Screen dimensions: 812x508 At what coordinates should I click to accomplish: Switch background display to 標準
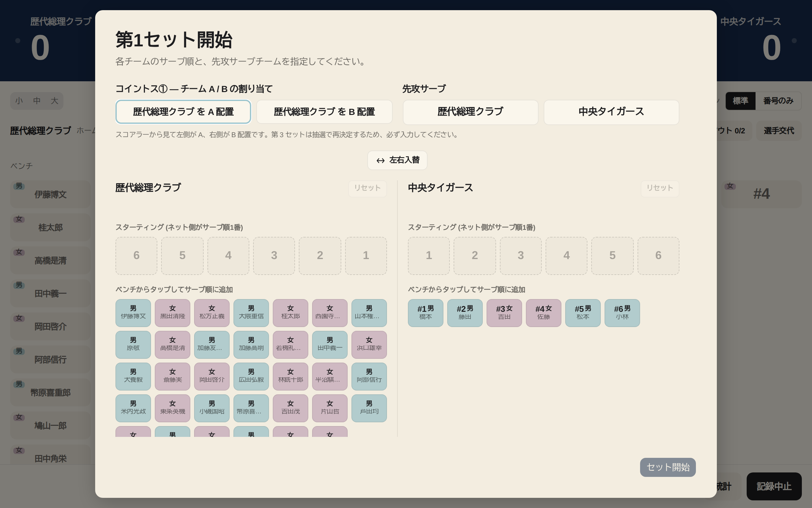tap(740, 101)
